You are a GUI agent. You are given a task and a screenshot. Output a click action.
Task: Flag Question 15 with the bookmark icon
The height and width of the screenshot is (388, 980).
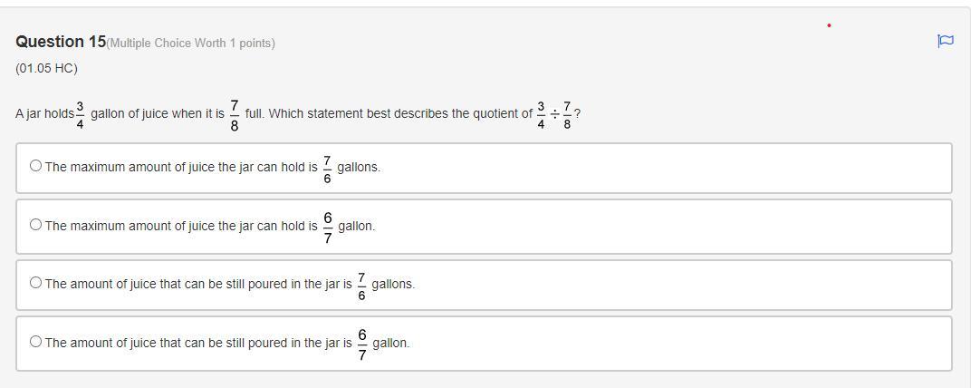945,41
